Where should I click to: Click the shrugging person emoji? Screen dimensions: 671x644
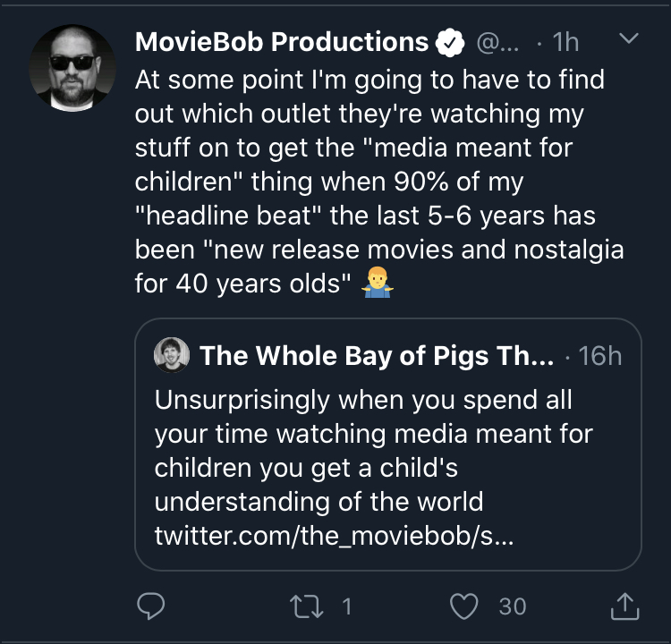(378, 283)
